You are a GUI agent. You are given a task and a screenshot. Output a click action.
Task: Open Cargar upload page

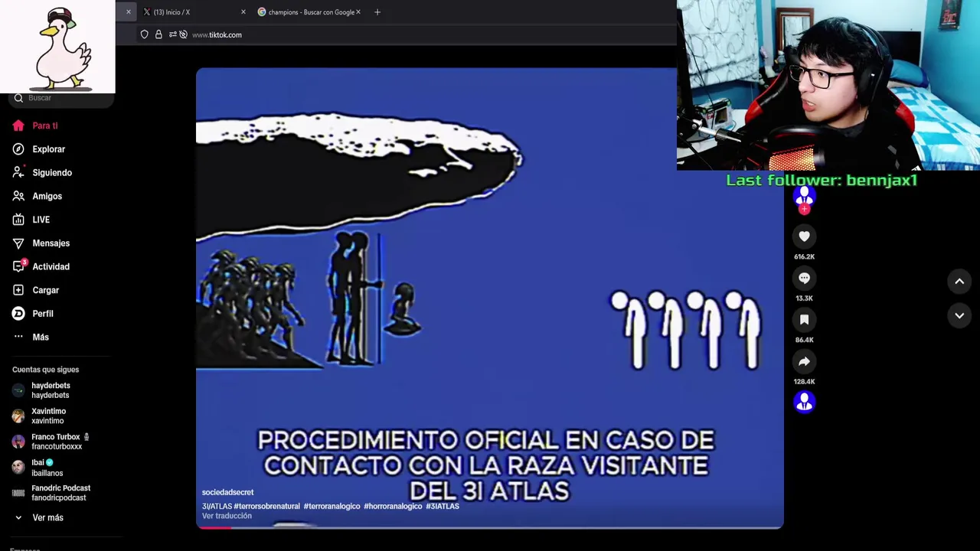pyautogui.click(x=45, y=290)
